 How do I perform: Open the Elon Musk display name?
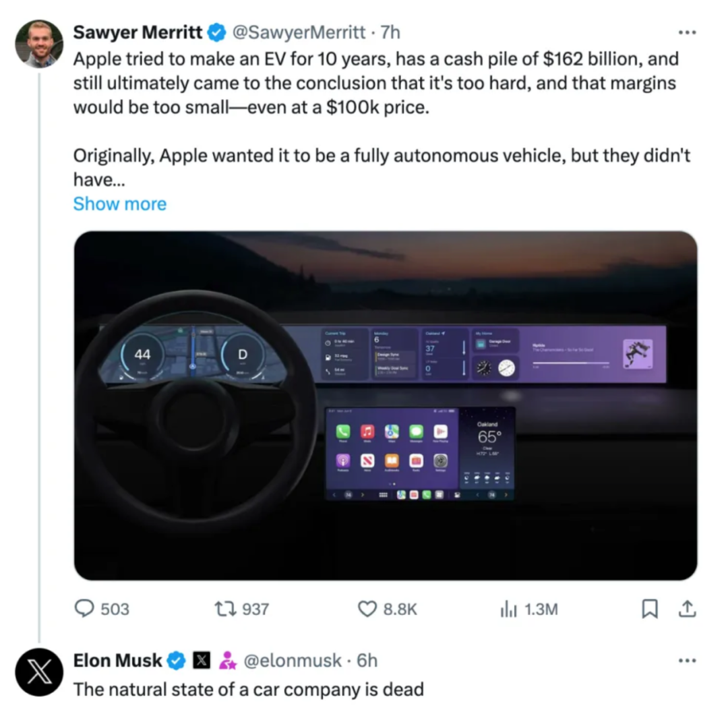coord(117,661)
